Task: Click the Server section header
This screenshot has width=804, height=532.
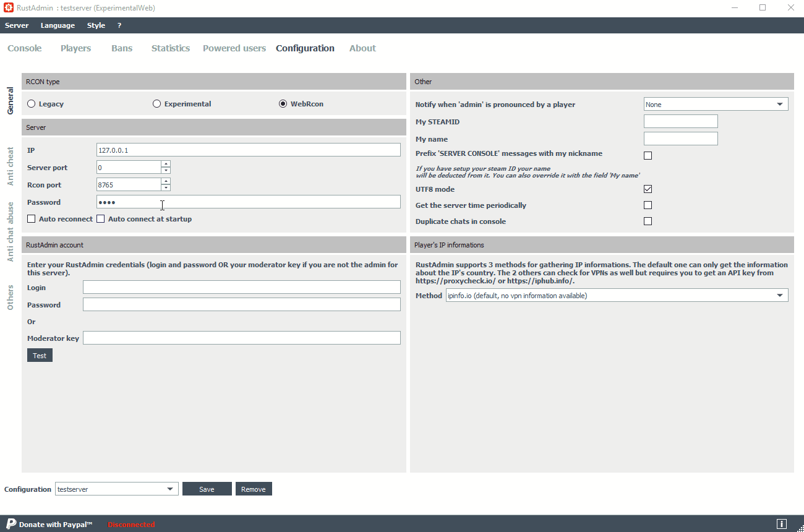Action: (213, 127)
